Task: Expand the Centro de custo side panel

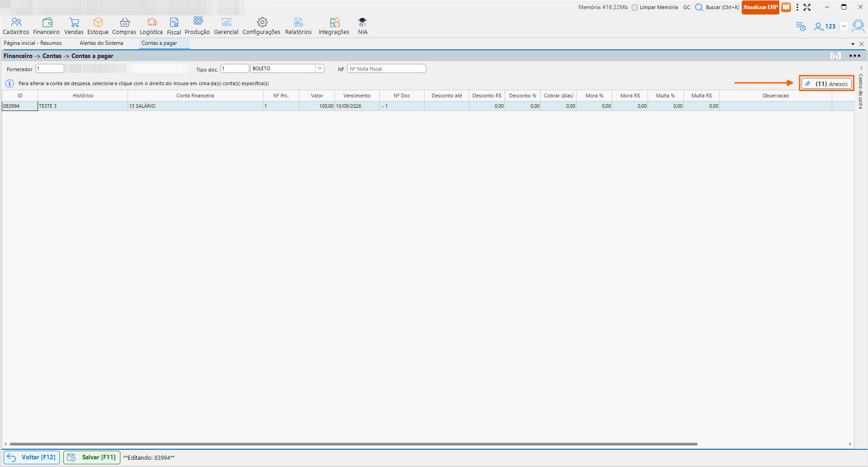Action: click(x=861, y=88)
